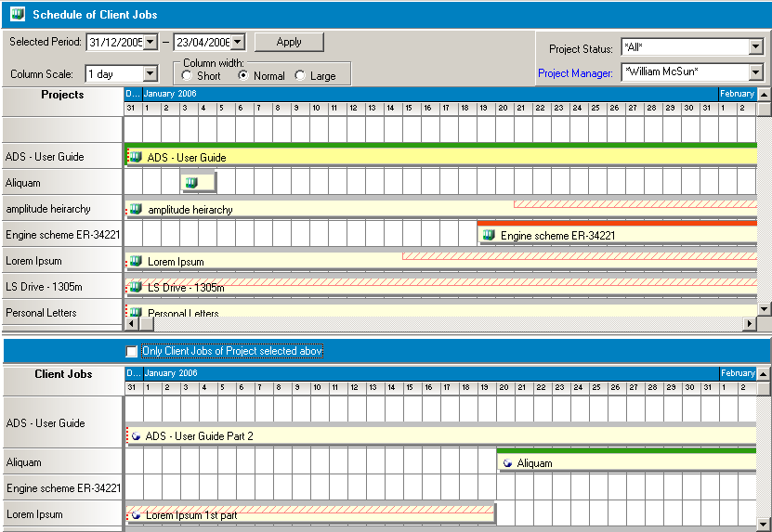Click the Apply button
This screenshot has height=532, width=772.
pyautogui.click(x=289, y=42)
